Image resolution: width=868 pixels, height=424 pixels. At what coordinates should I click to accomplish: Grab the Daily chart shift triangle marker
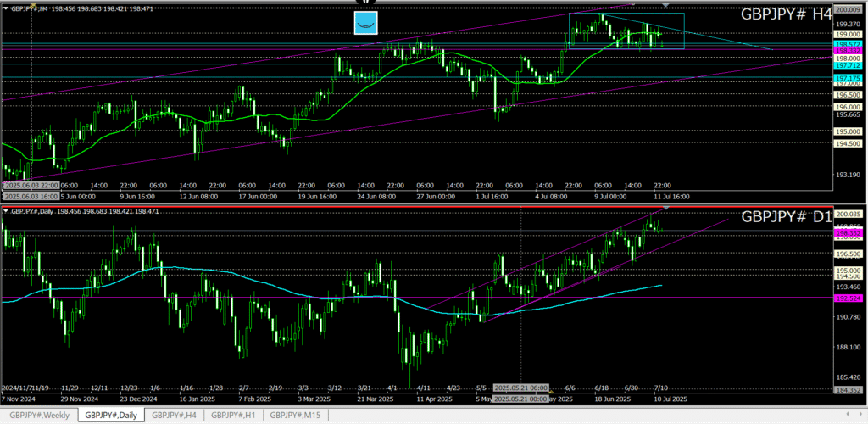pos(666,207)
